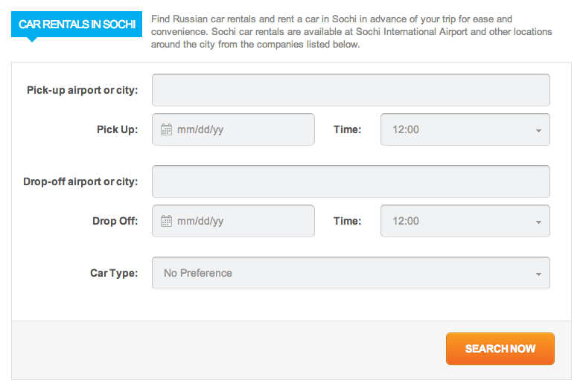Click the 'Pick-up airport or city:' label
This screenshot has height=392, width=583.
click(82, 90)
